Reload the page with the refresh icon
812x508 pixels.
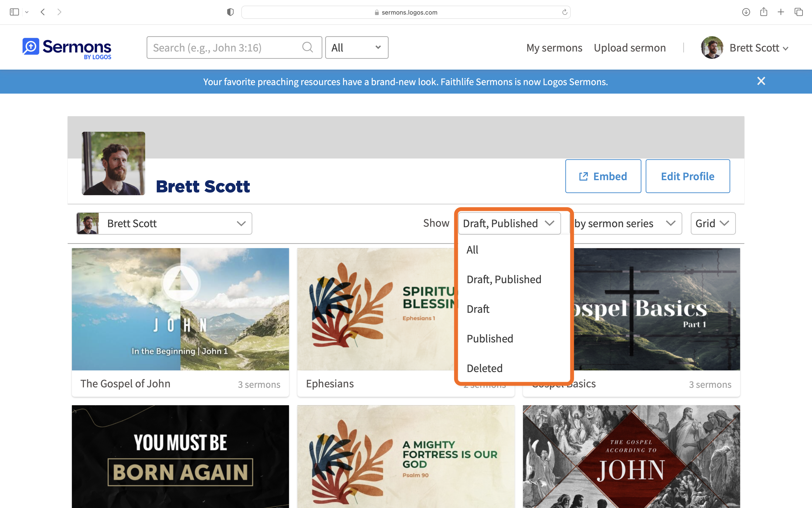pos(565,12)
